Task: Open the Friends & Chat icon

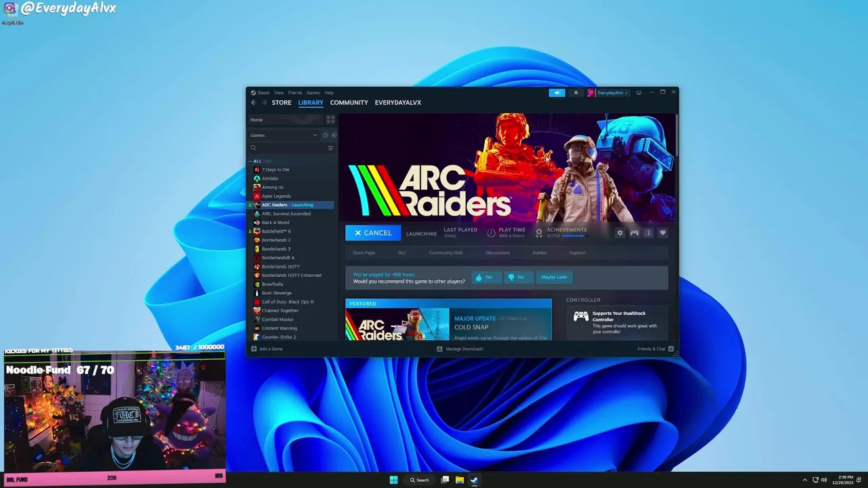Action: tap(671, 349)
